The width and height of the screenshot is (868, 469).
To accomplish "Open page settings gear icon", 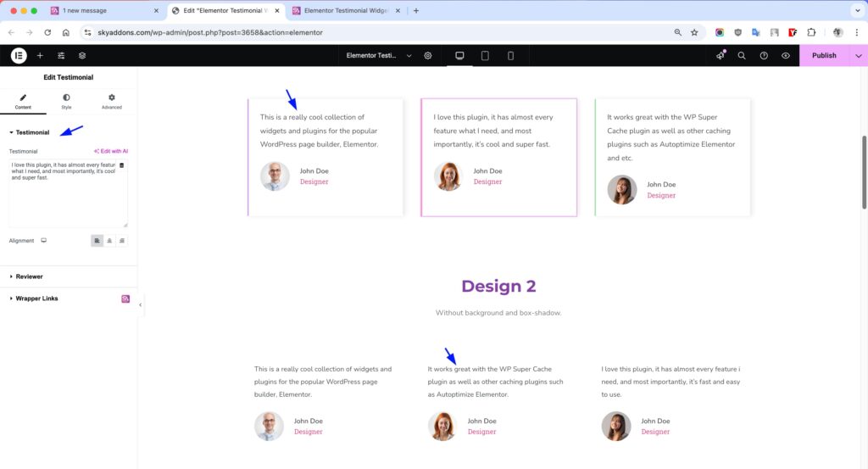I will (428, 55).
